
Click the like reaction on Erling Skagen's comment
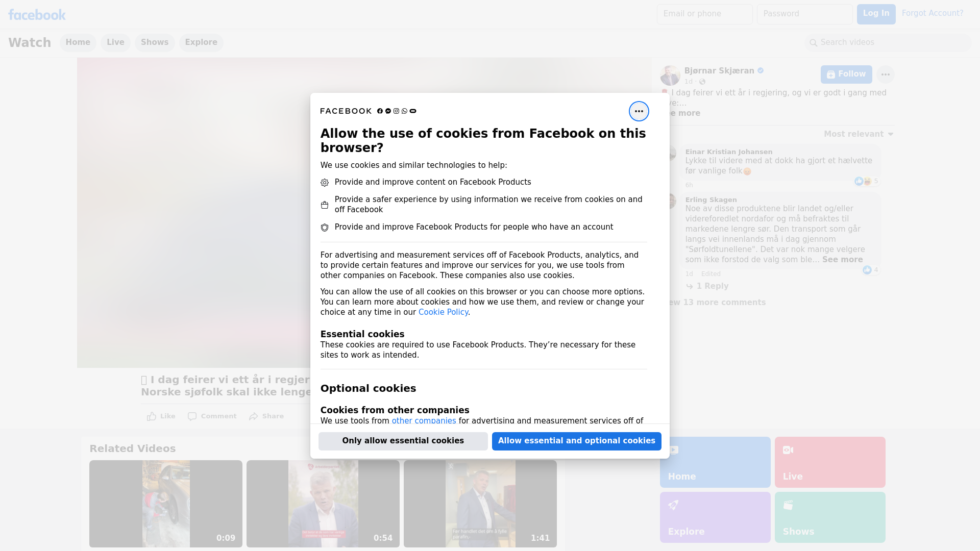click(x=867, y=270)
